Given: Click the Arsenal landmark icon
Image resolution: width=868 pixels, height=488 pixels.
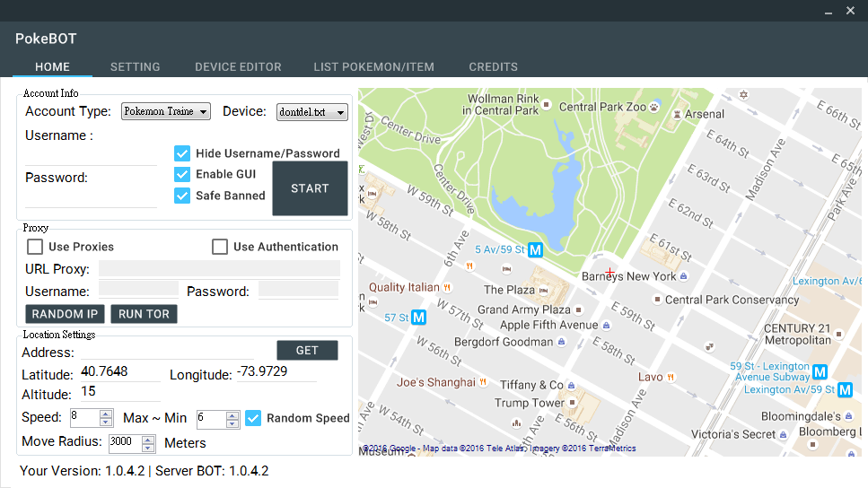Looking at the screenshot, I should click(x=677, y=114).
